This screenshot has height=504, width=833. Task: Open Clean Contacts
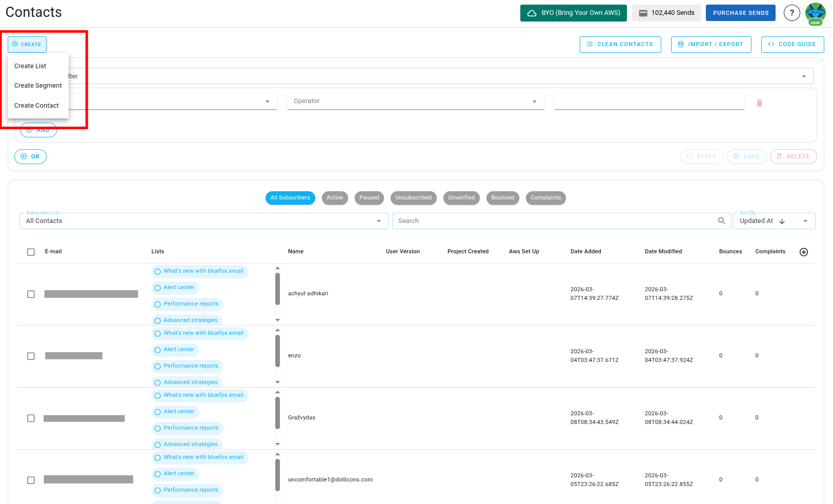coord(620,45)
